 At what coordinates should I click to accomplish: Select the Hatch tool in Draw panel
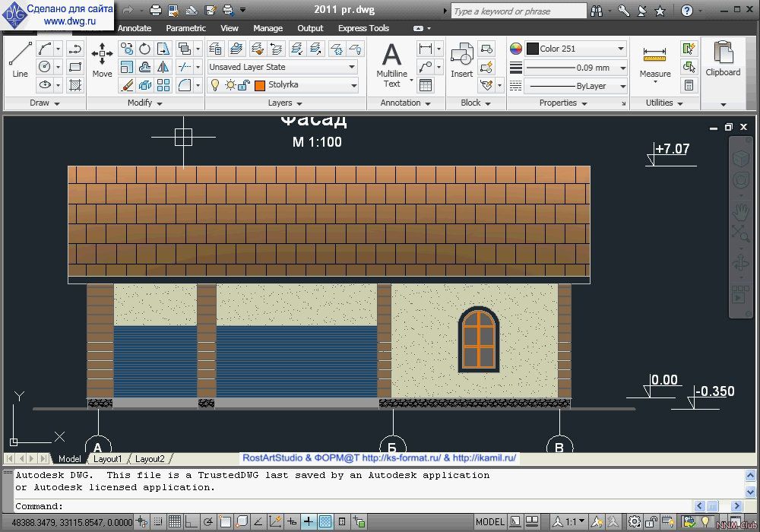(74, 85)
